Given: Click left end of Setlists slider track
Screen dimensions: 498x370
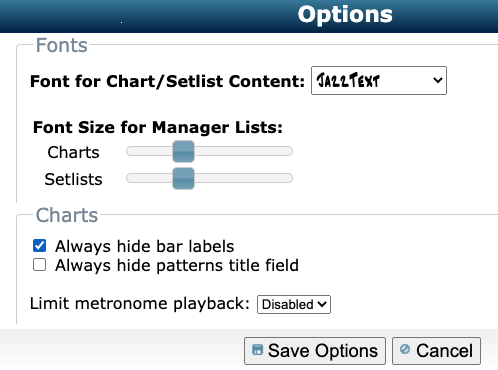Looking at the screenshot, I should 130,178.
